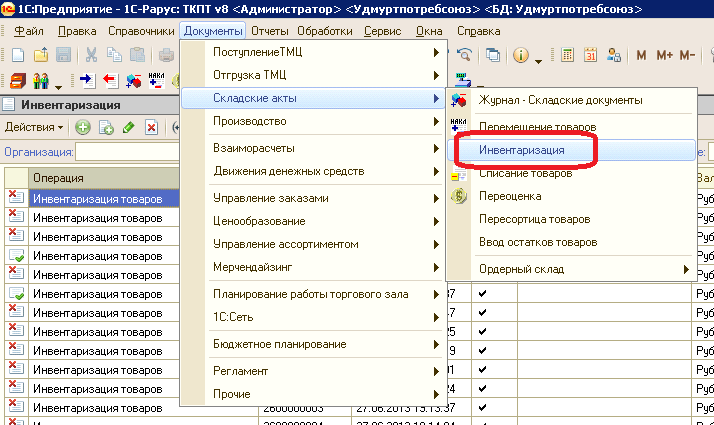This screenshot has width=714, height=425.
Task: Click the Copy icon in the toolbar
Action: click(x=114, y=55)
